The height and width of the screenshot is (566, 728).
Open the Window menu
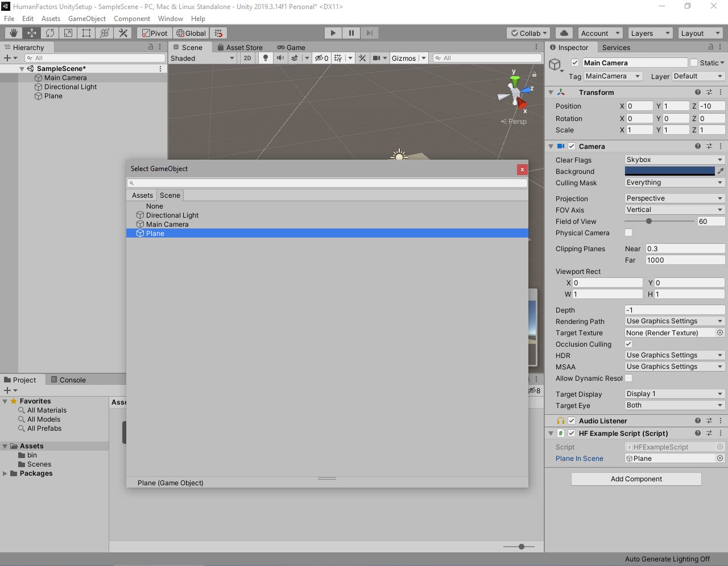pyautogui.click(x=171, y=19)
